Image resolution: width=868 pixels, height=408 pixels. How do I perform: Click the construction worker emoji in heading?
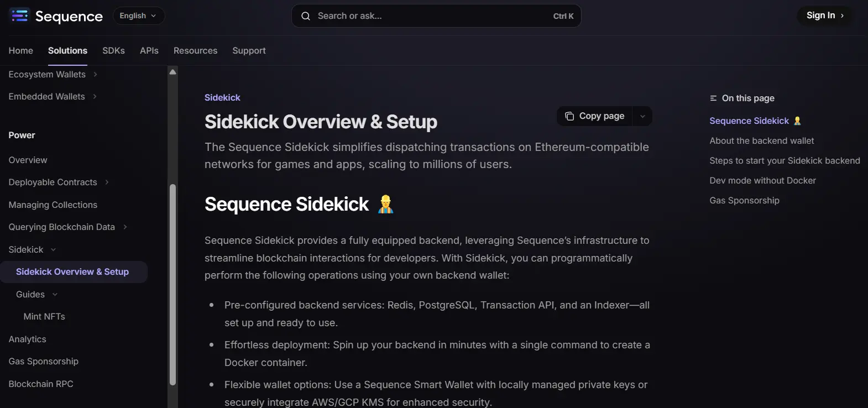385,204
